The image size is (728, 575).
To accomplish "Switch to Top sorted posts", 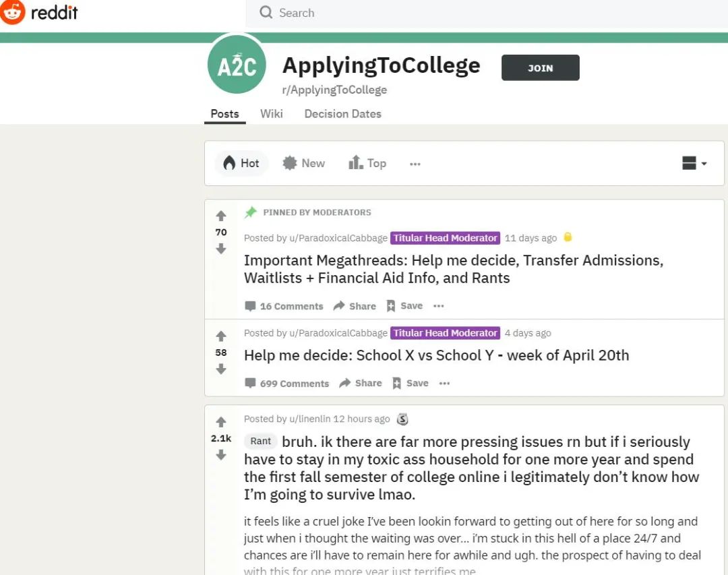I will tap(376, 162).
